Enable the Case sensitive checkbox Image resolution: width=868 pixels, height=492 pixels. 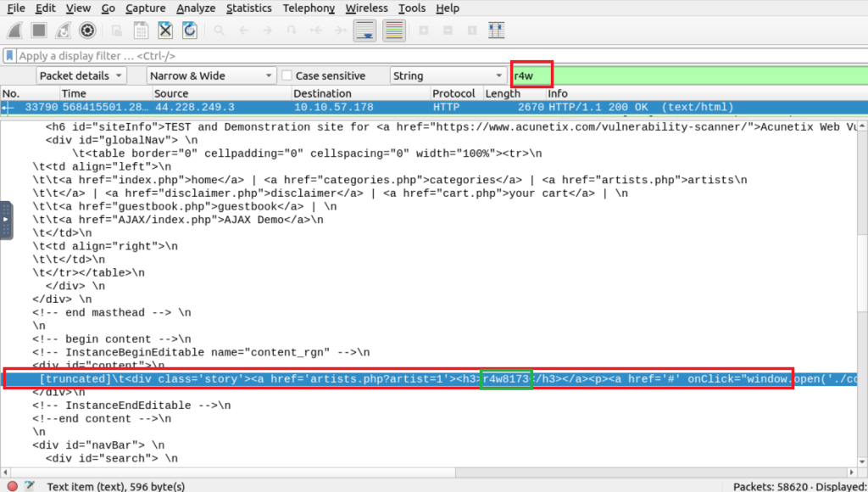coord(287,75)
